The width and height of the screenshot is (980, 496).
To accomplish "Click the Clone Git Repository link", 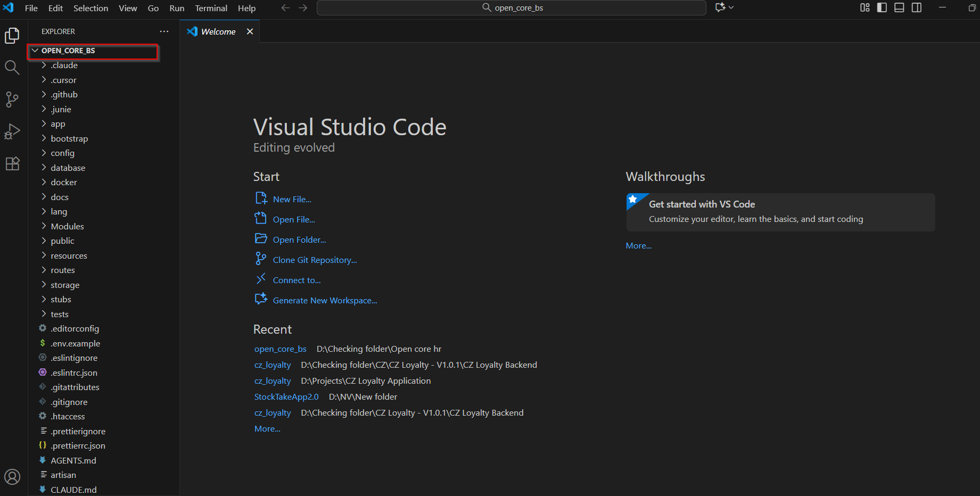I will pyautogui.click(x=315, y=260).
